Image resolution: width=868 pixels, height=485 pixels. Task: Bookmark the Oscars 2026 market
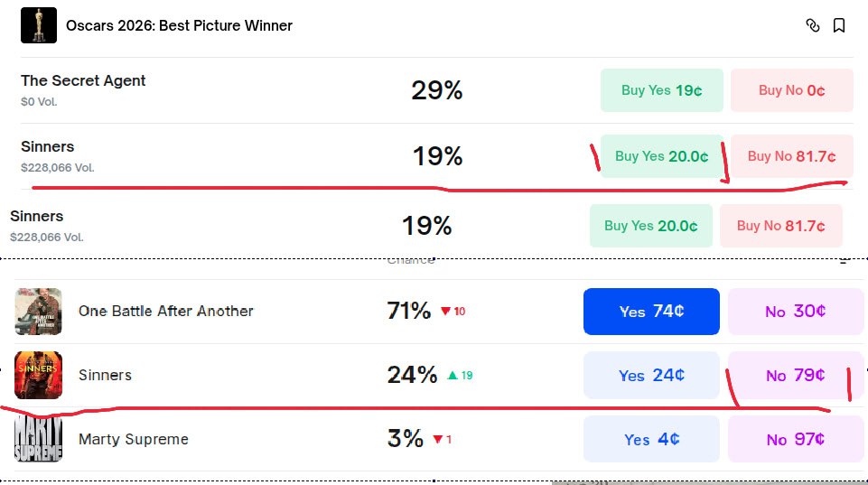839,25
